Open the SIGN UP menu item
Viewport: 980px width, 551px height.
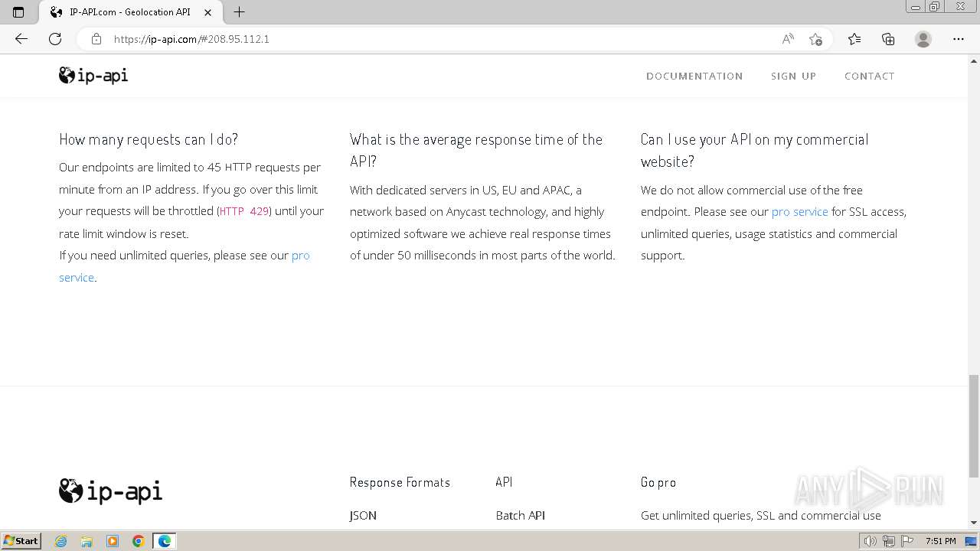[x=793, y=76]
